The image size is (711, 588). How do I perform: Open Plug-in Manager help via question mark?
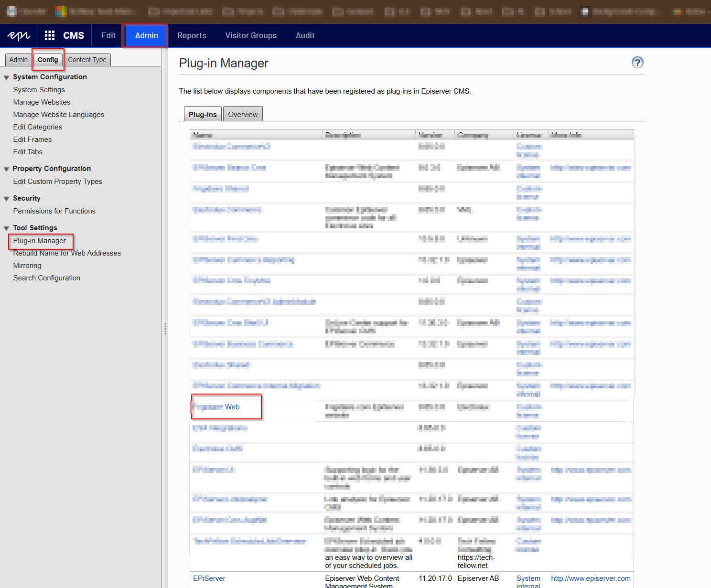coord(637,63)
